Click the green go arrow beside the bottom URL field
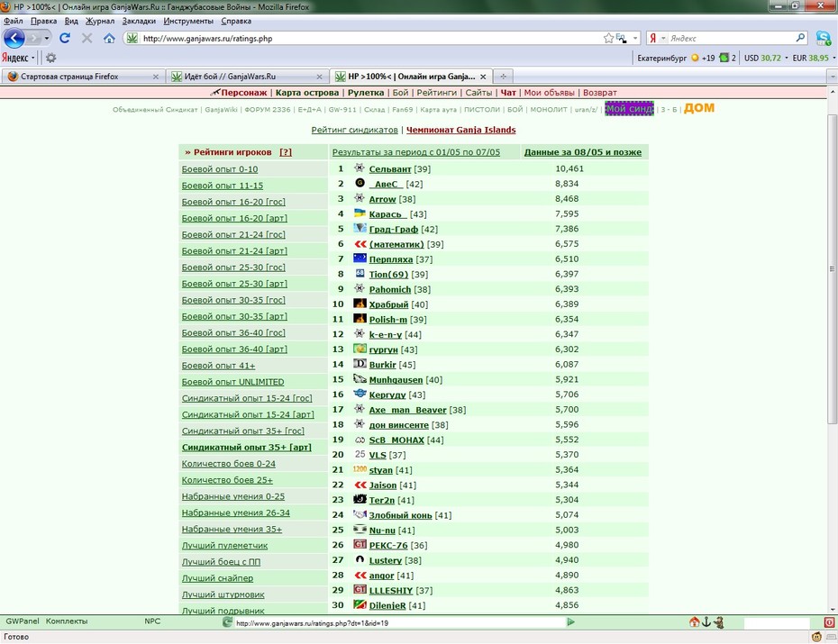838x644 pixels. (x=570, y=621)
